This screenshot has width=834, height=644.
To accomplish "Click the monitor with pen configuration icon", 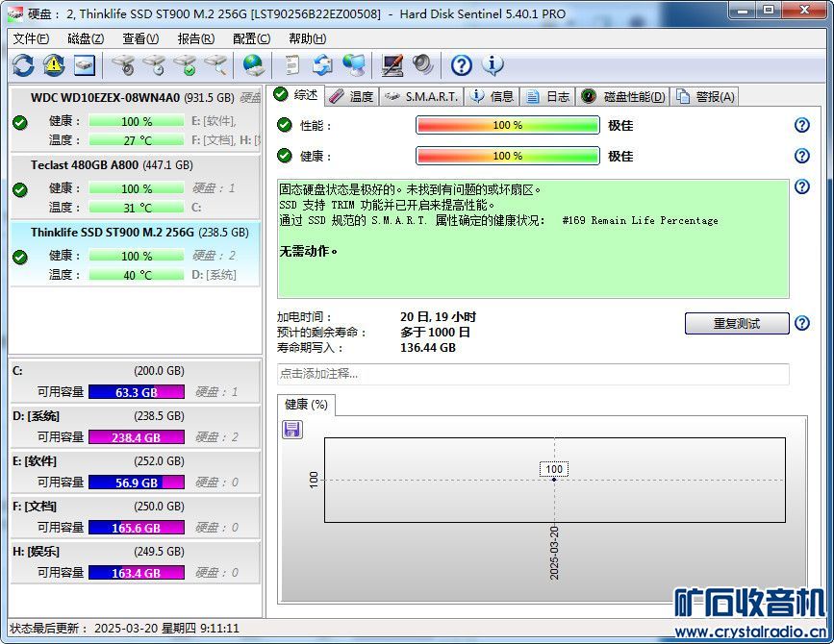I will pyautogui.click(x=392, y=66).
